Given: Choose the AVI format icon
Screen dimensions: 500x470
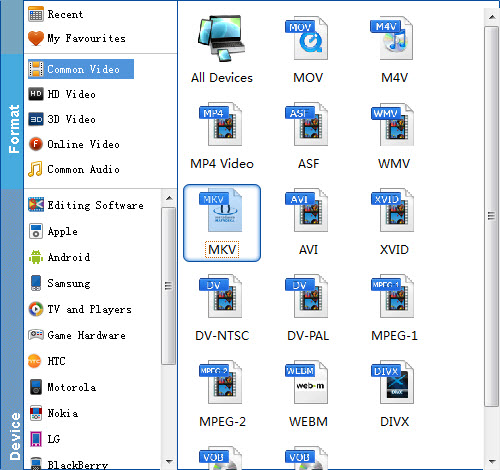Looking at the screenshot, I should pos(307,210).
